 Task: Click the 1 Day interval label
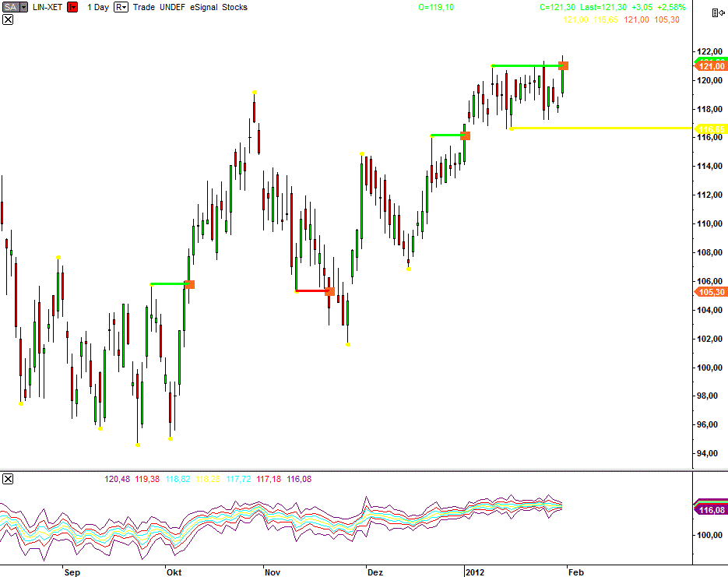tap(98, 7)
